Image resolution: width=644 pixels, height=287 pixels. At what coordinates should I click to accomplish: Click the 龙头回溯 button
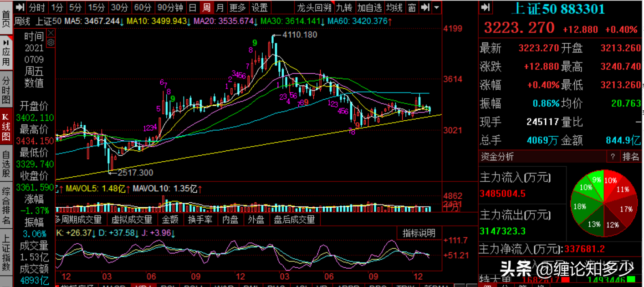pos(314,7)
